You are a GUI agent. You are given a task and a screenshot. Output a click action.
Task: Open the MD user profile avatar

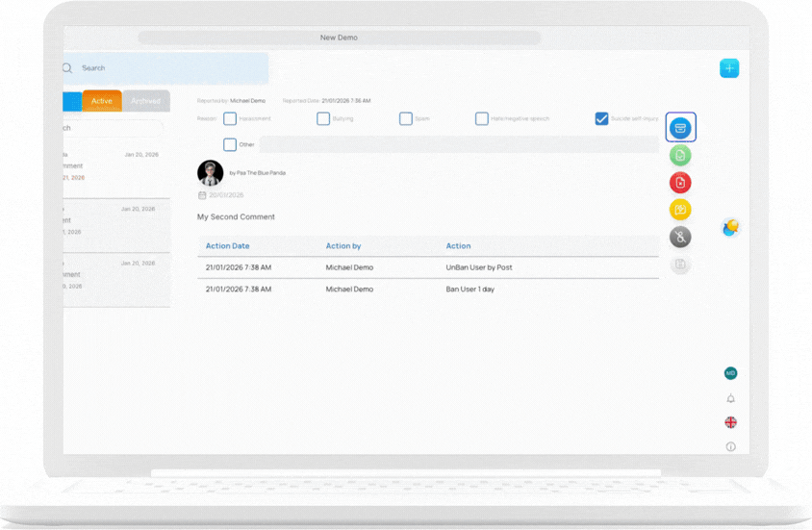pos(730,373)
